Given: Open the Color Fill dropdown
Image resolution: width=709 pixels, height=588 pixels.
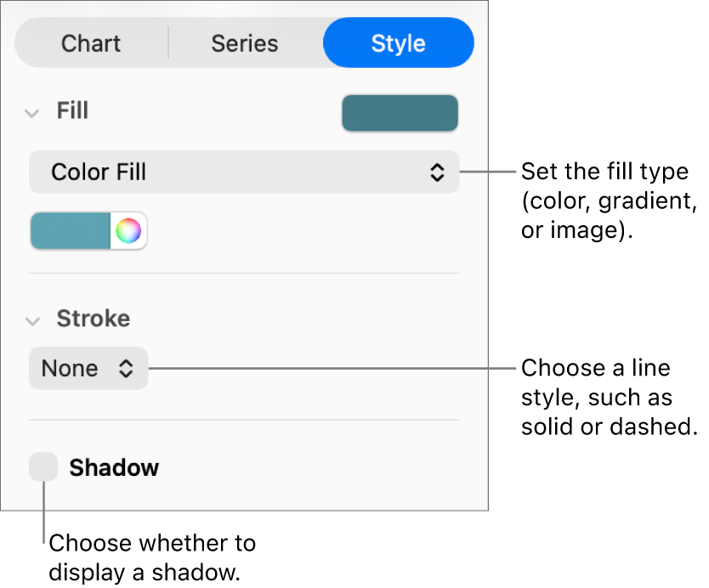Looking at the screenshot, I should [x=244, y=172].
